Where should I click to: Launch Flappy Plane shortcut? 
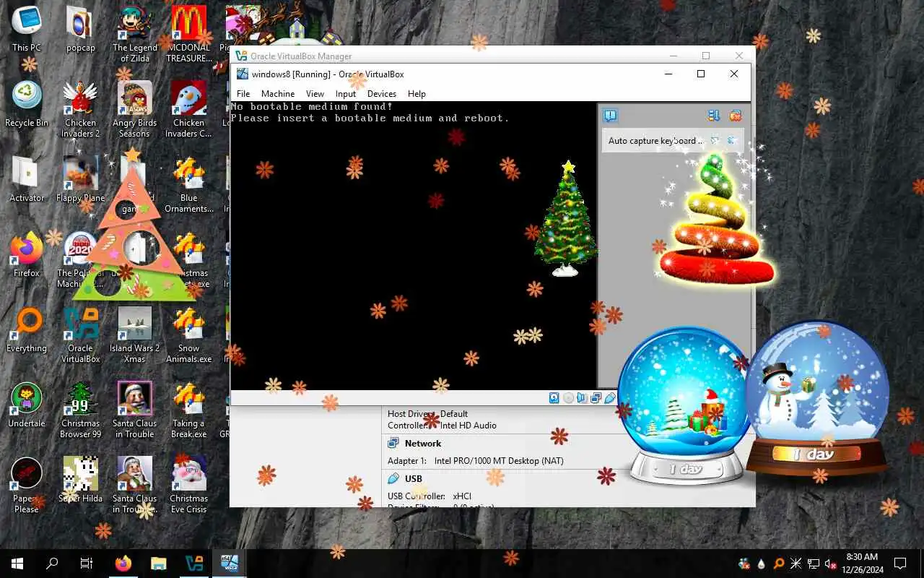pyautogui.click(x=81, y=179)
